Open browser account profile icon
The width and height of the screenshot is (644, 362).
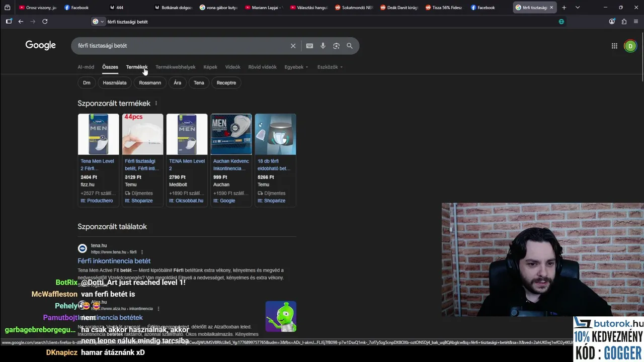[612, 22]
